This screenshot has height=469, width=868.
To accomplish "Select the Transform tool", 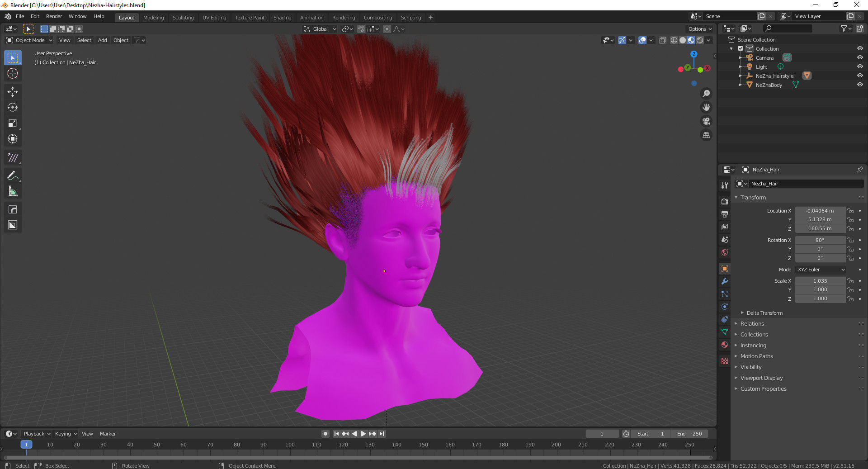I will 13,139.
